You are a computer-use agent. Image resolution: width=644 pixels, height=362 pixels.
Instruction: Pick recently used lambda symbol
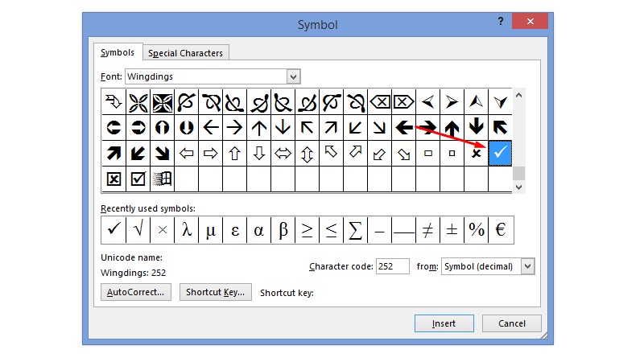click(x=187, y=230)
